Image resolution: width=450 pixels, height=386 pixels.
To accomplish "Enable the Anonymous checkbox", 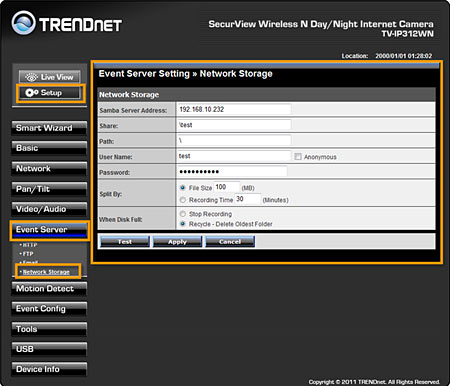I will point(298,156).
